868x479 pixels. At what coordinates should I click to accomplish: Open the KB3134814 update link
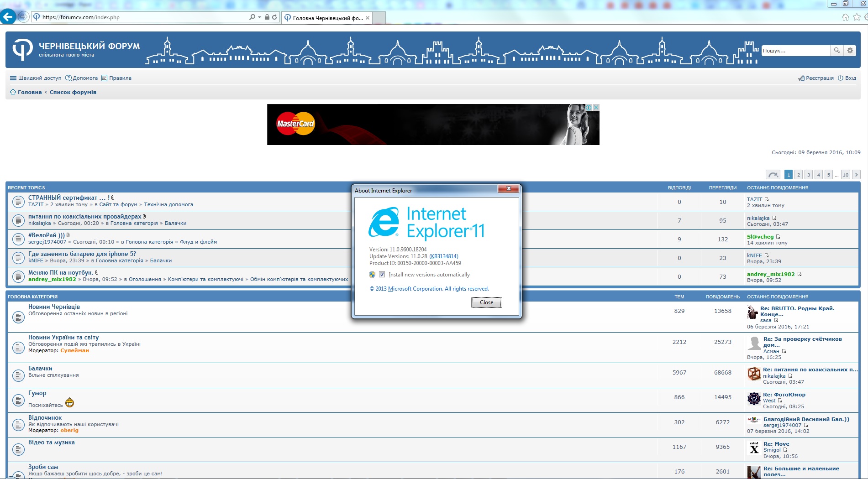[444, 256]
